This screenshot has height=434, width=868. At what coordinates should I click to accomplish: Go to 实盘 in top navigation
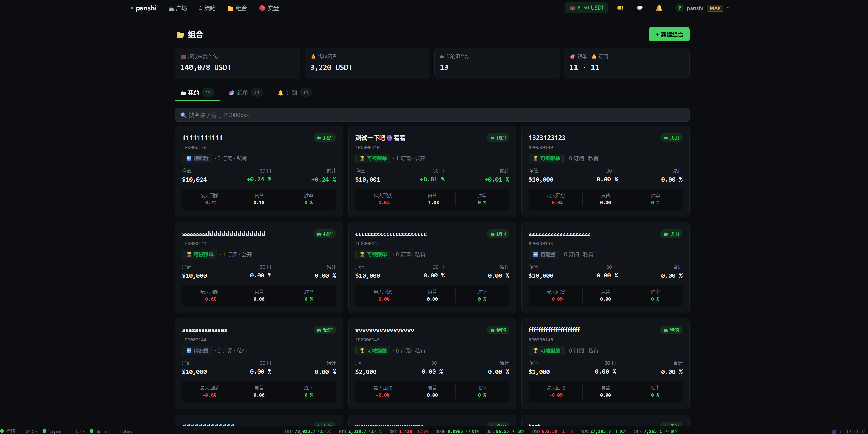coord(269,8)
